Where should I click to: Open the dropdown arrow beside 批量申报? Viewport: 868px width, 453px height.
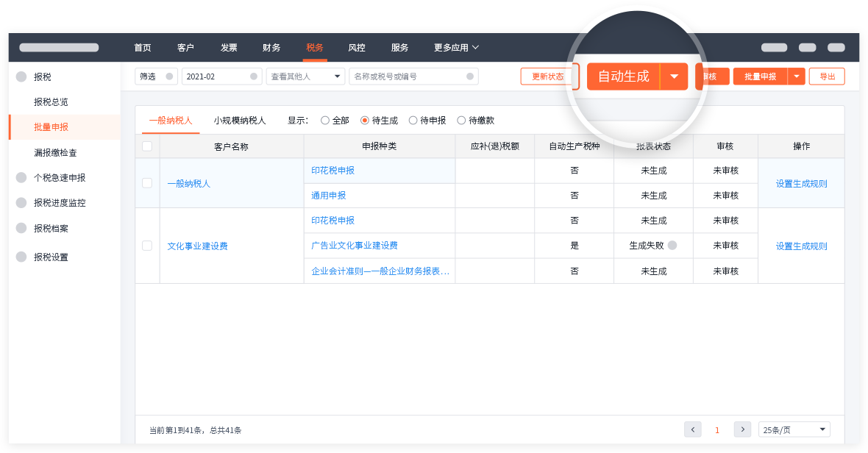pyautogui.click(x=796, y=76)
